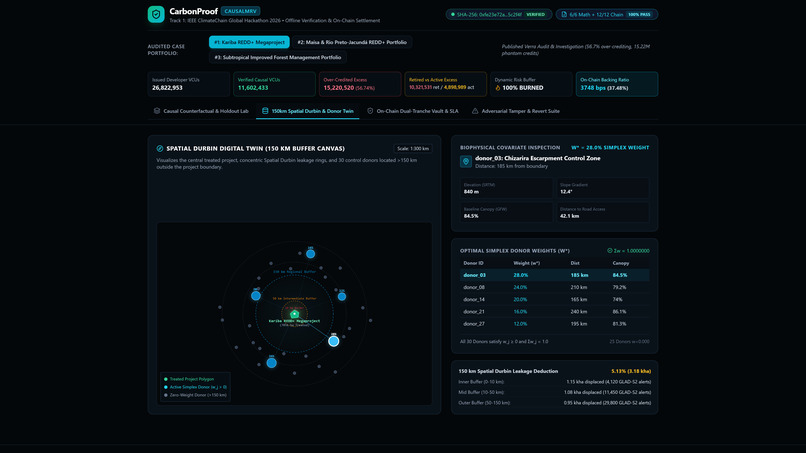Click the Verified Causal VCUs card
The width and height of the screenshot is (806, 453).
(274, 84)
